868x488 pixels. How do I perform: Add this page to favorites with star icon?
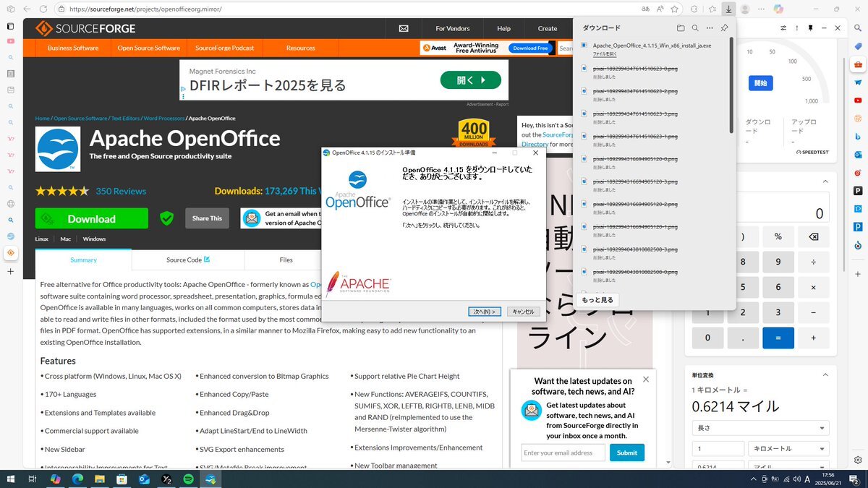[674, 9]
